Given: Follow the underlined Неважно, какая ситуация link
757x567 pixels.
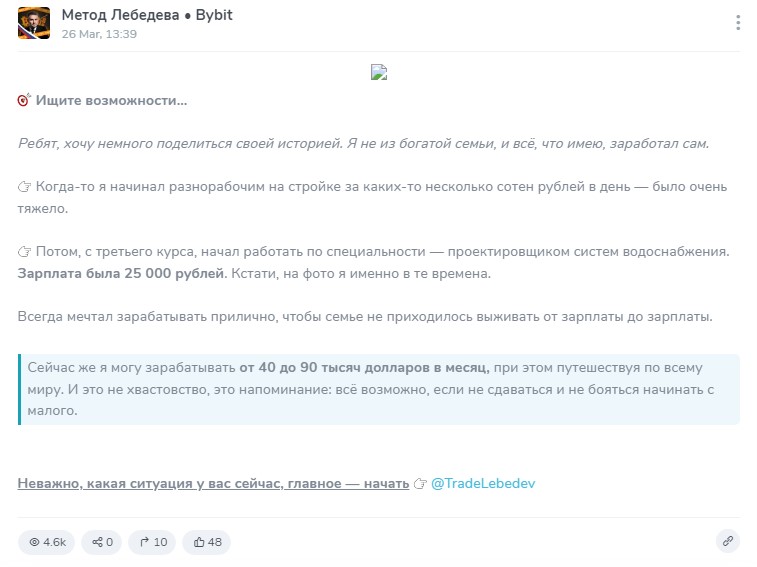Looking at the screenshot, I should pos(213,483).
